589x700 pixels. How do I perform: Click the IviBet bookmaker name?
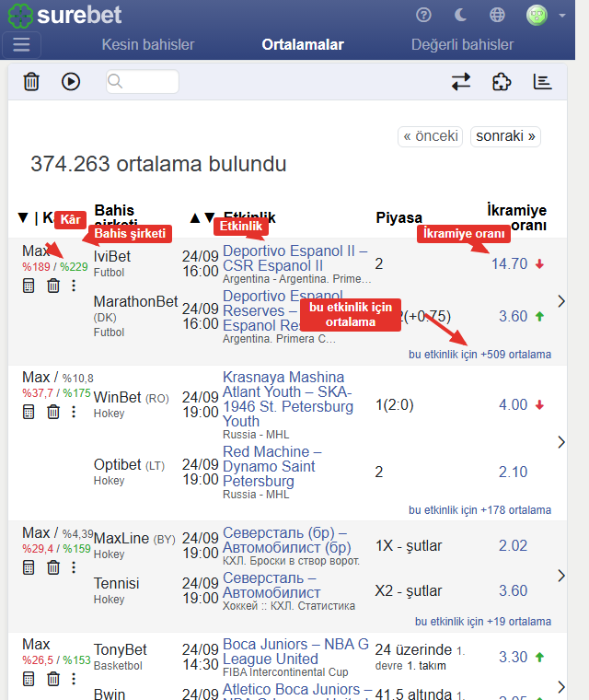point(112,256)
